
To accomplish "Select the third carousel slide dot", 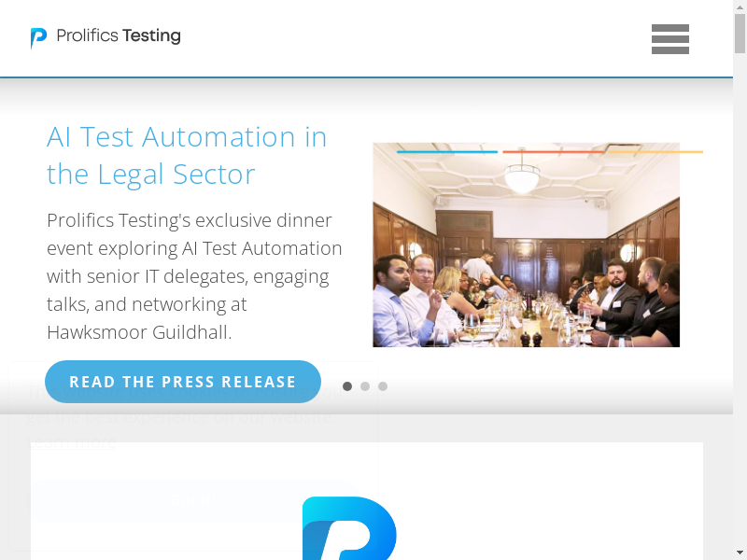I will [x=383, y=386].
